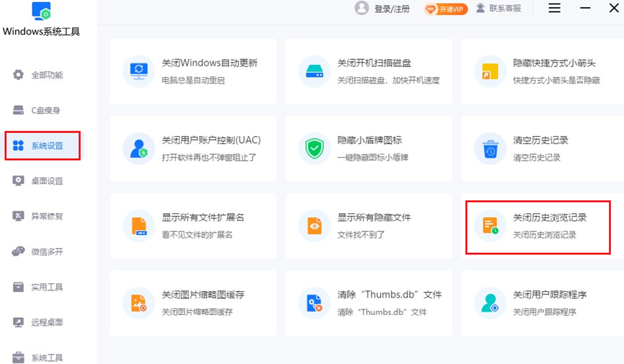This screenshot has height=364, width=624.
Task: Click the 微信多开 WeChat icon
Action: click(x=18, y=252)
